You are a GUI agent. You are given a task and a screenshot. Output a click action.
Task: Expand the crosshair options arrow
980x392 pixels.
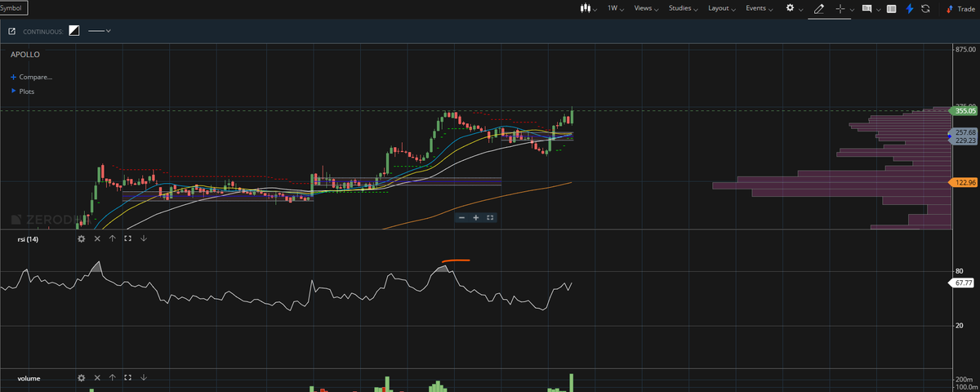point(852,9)
